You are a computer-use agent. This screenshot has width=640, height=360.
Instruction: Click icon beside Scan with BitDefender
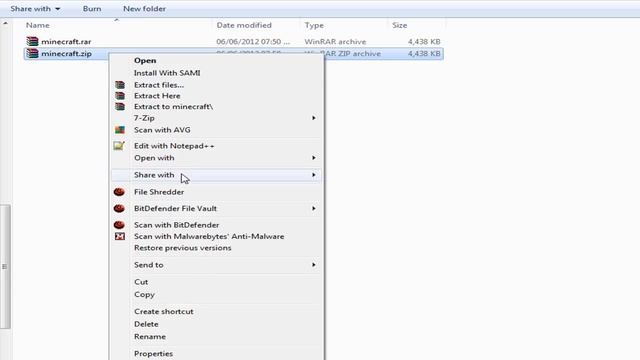pos(119,225)
